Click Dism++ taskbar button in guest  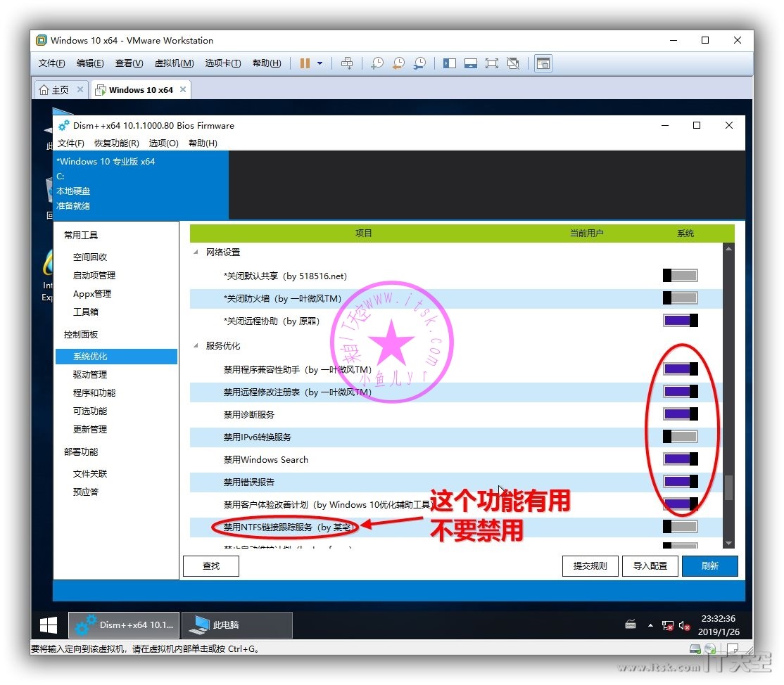[124, 625]
